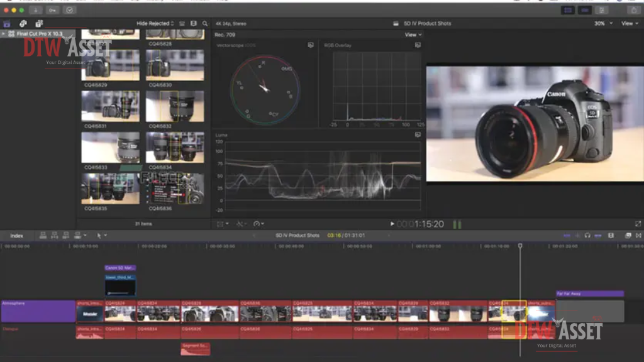Viewport: 644px width, 362px height.
Task: Toggle the Inspector panel in the toolbar
Action: coord(602,10)
